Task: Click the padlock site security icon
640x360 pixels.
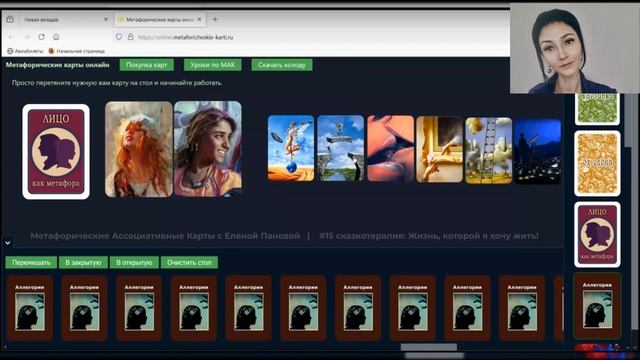Action: tap(130, 37)
